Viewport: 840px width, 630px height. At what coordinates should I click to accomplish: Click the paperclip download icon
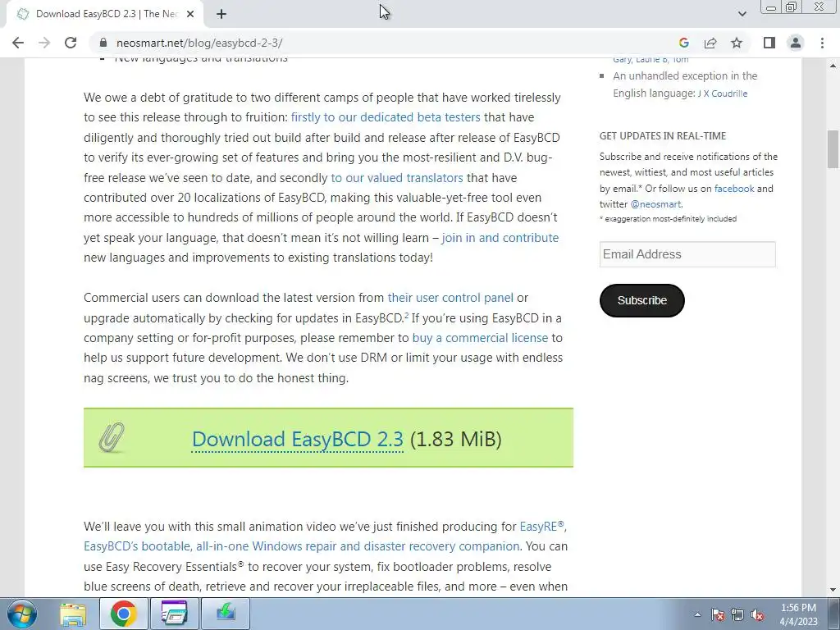pos(112,437)
